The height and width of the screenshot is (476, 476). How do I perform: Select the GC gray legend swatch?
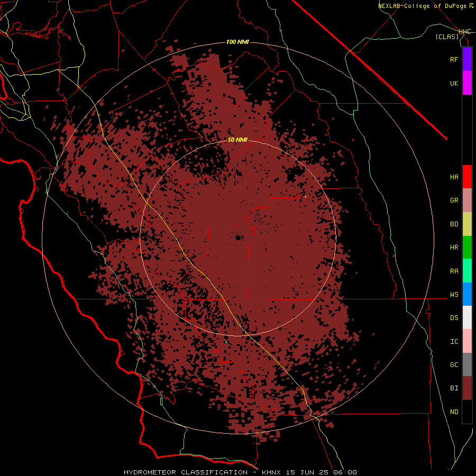pyautogui.click(x=467, y=364)
